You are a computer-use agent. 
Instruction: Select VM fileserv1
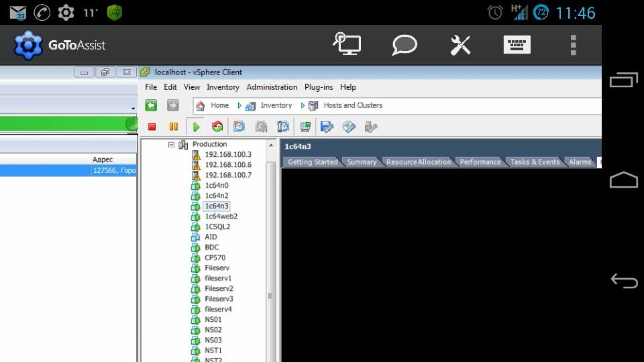point(218,278)
